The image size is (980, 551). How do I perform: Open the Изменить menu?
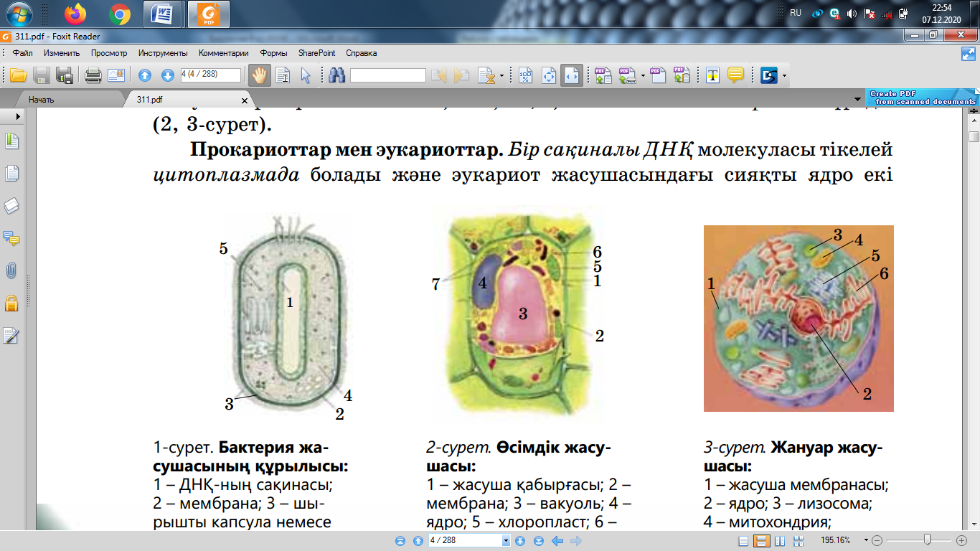60,53
